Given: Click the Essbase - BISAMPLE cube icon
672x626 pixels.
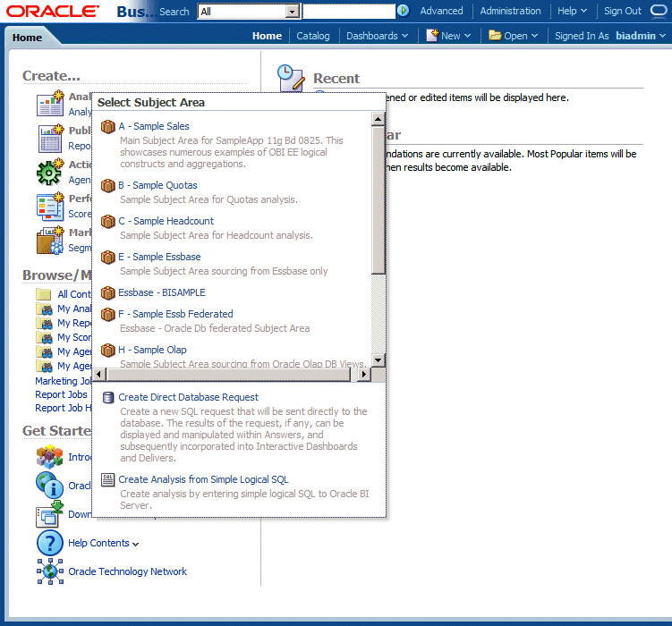Looking at the screenshot, I should 108,292.
